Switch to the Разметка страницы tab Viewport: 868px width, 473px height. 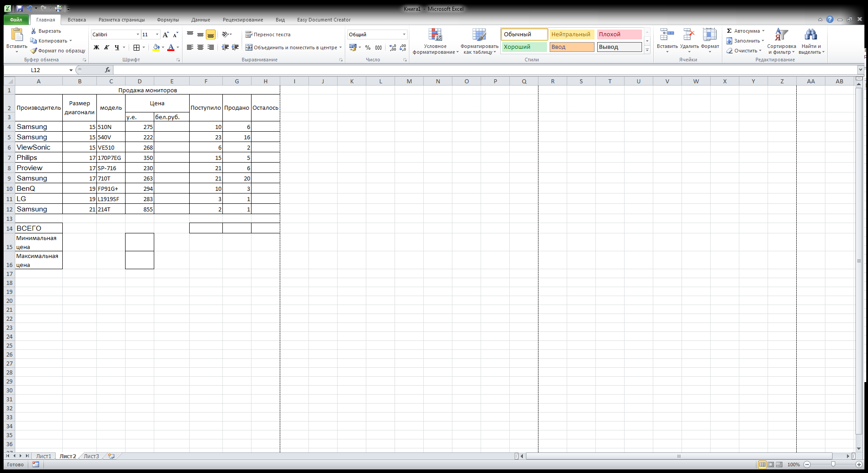click(x=122, y=20)
